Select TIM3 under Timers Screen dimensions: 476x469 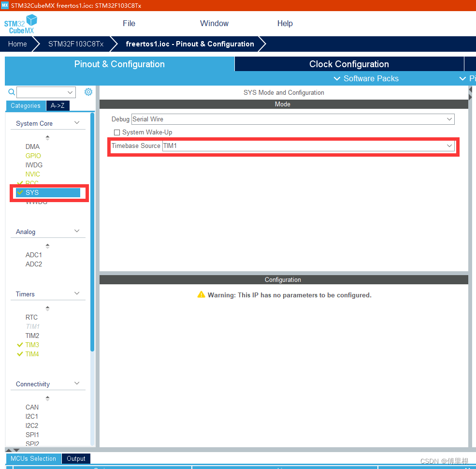pyautogui.click(x=32, y=345)
